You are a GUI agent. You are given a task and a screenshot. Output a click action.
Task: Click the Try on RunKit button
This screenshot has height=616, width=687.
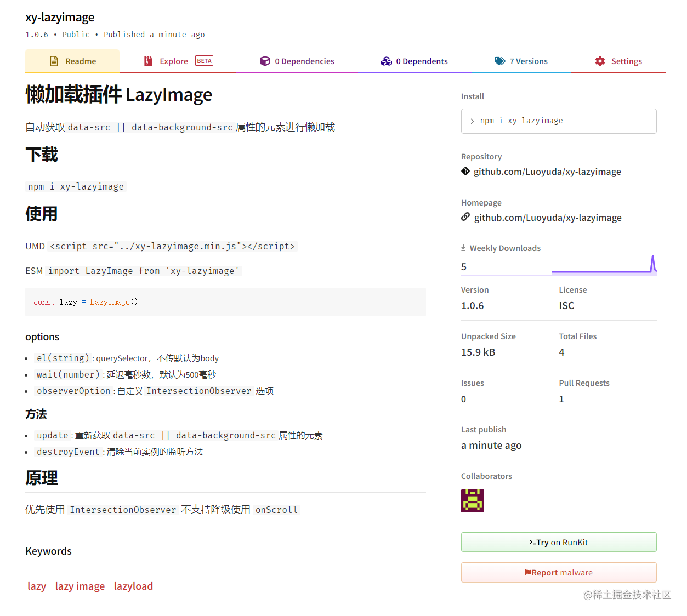click(x=559, y=542)
